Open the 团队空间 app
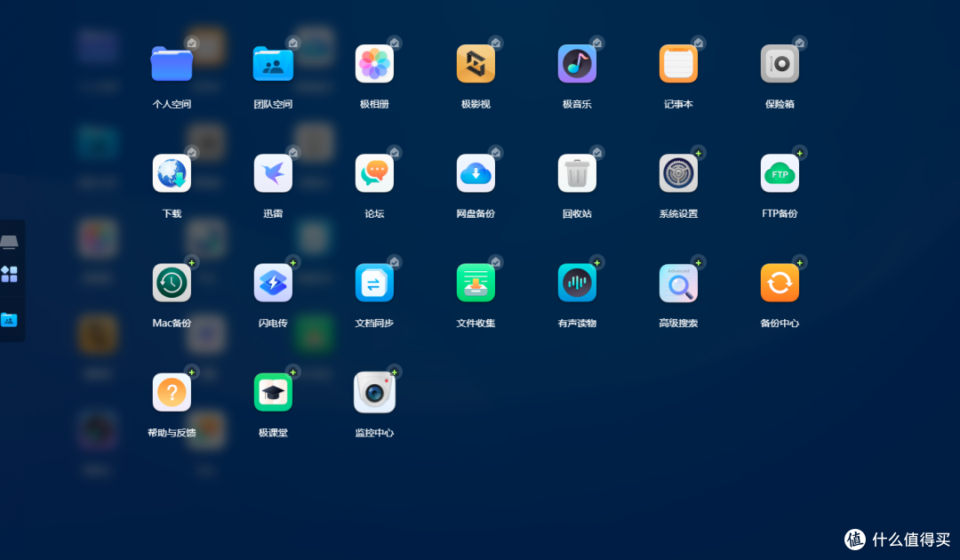960x560 pixels. pyautogui.click(x=273, y=64)
